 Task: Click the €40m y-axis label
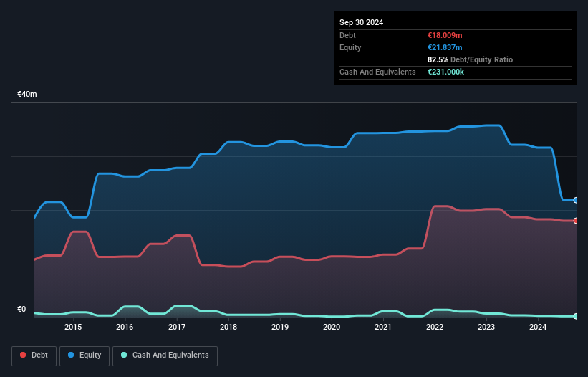27,94
